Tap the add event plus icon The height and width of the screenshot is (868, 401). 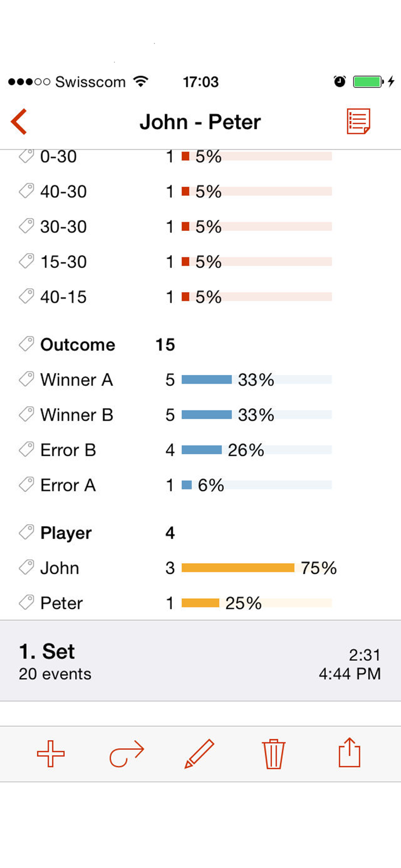coord(51,753)
